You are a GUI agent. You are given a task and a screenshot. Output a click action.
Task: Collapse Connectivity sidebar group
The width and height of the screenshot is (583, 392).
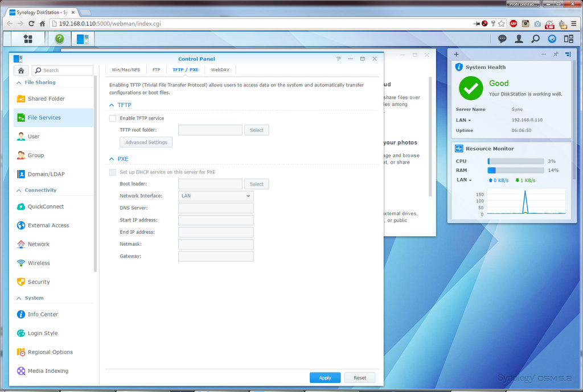pyautogui.click(x=19, y=191)
